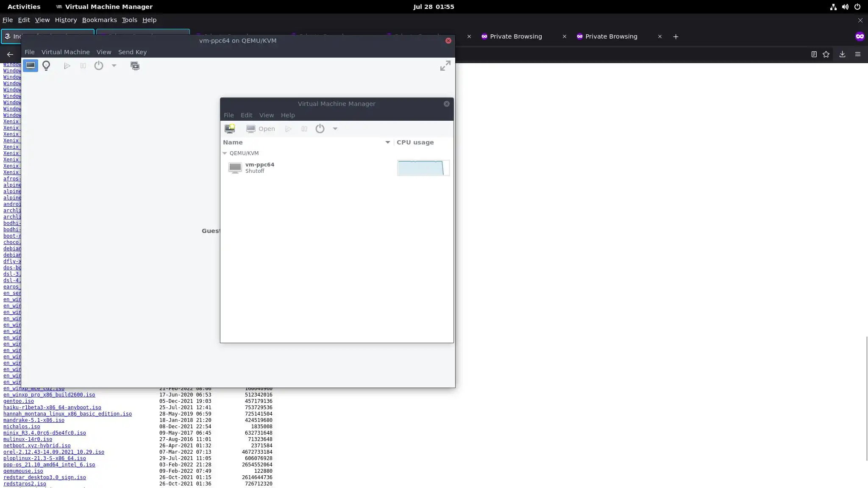Create a new virtual machine icon
The image size is (868, 488).
click(230, 129)
